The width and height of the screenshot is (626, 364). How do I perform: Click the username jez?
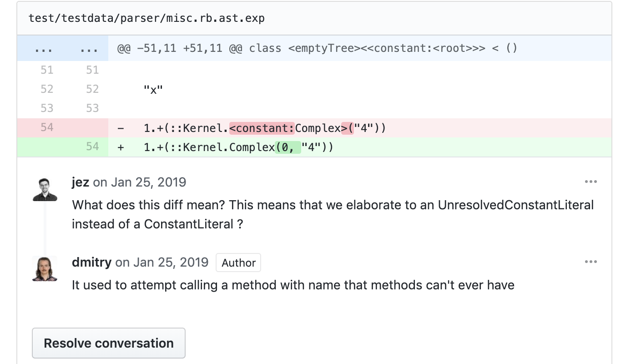(x=81, y=182)
